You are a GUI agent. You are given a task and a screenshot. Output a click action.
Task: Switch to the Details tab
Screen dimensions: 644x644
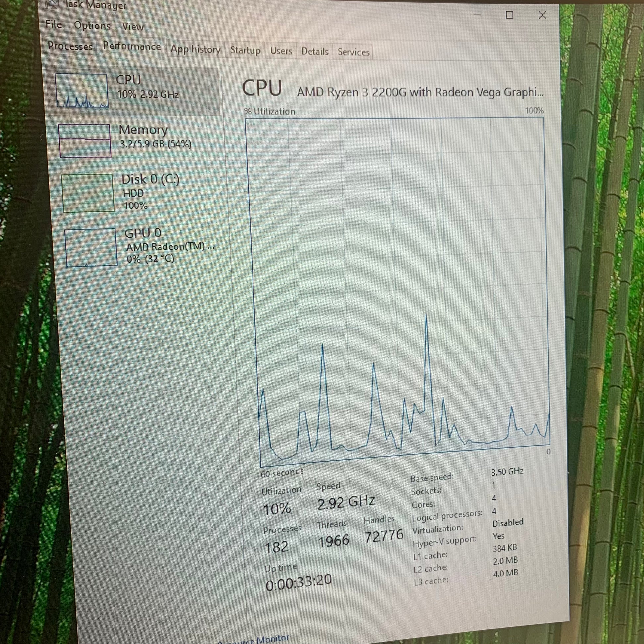pos(315,52)
